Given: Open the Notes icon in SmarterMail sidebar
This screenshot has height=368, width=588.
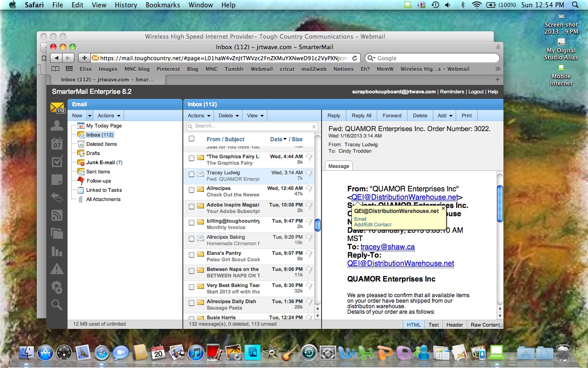Looking at the screenshot, I should click(57, 179).
